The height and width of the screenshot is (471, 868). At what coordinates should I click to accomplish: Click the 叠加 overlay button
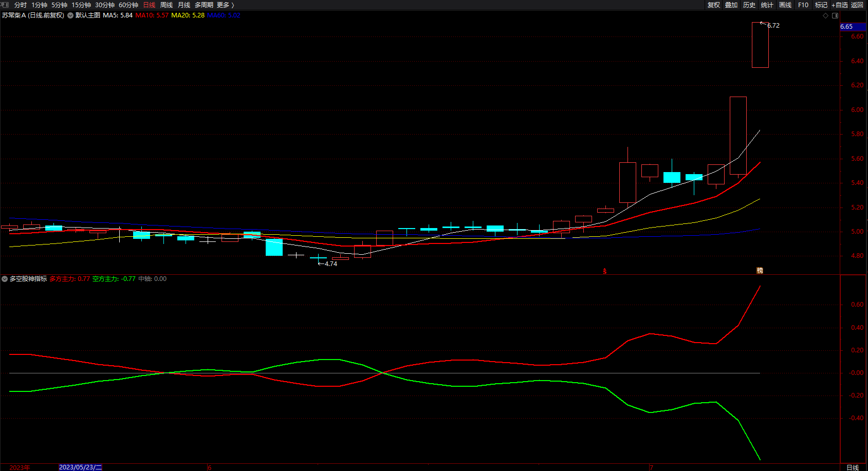731,5
